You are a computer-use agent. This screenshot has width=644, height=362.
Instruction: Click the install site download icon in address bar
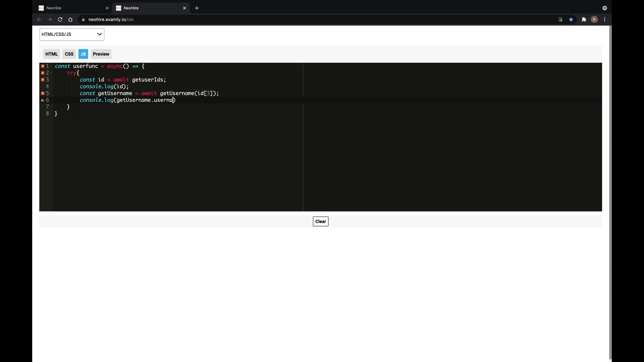pos(560,19)
